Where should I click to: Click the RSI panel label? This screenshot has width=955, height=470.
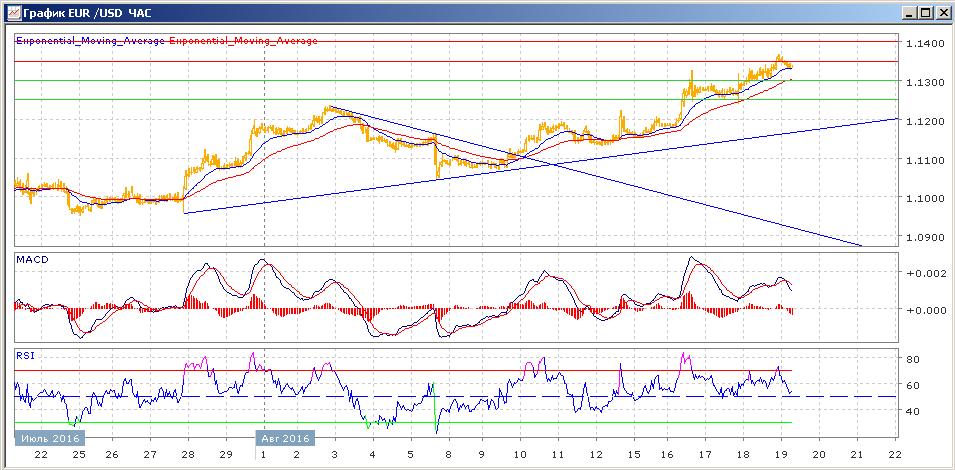pos(25,356)
